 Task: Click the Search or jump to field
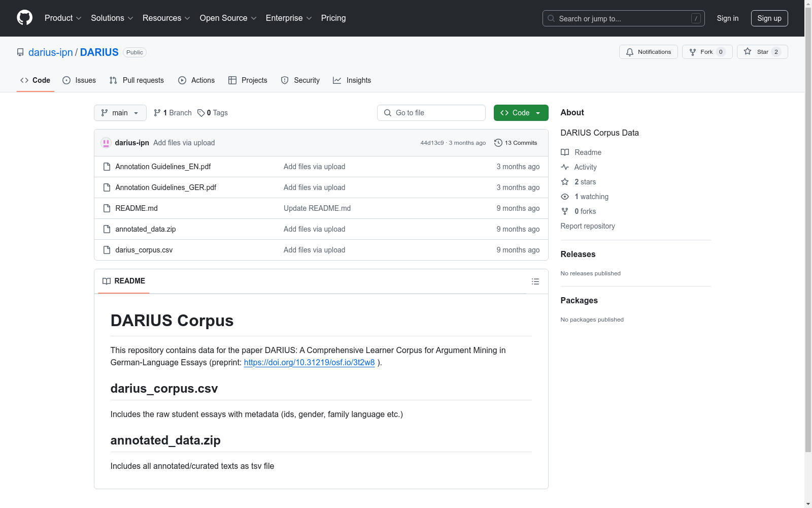(x=624, y=18)
